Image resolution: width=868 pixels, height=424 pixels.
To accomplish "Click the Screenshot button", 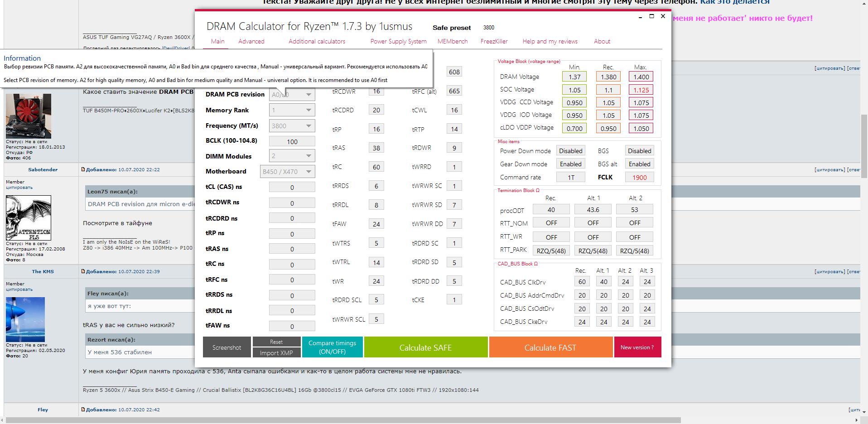I will (x=227, y=347).
